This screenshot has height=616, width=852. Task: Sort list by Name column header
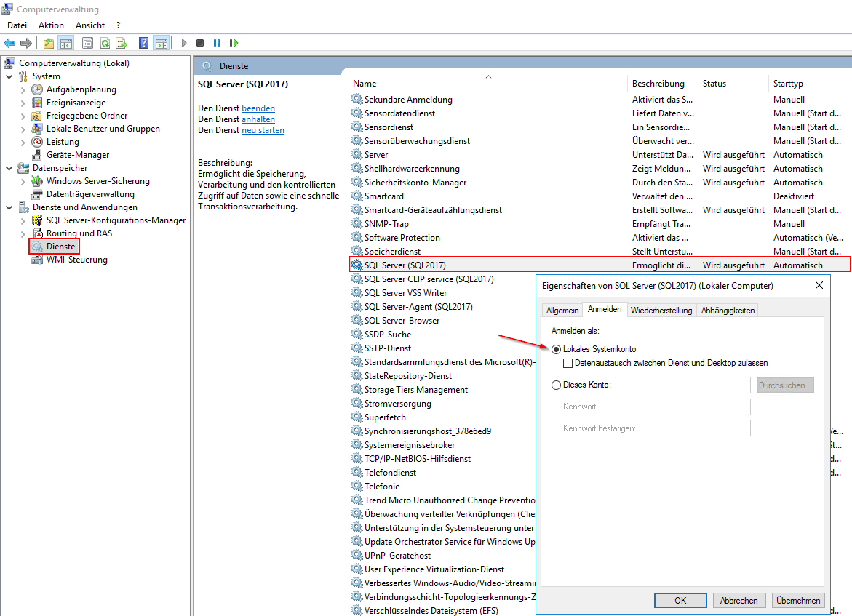pos(488,84)
